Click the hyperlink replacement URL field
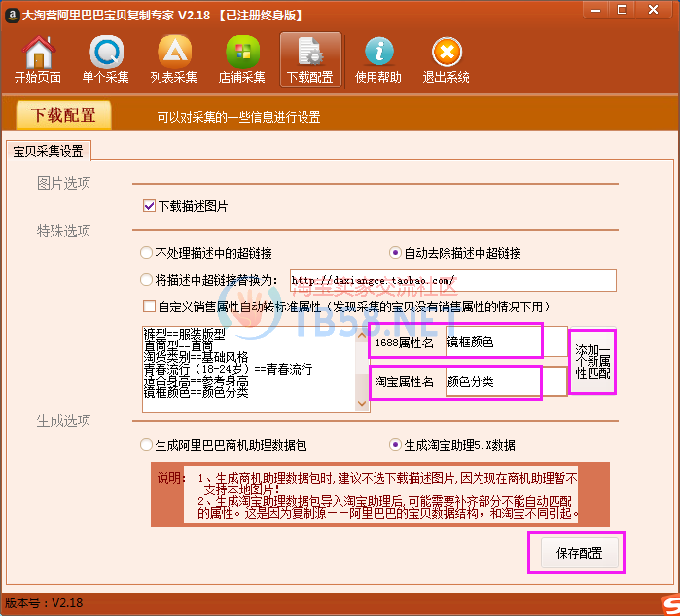The height and width of the screenshot is (616, 680). click(451, 280)
